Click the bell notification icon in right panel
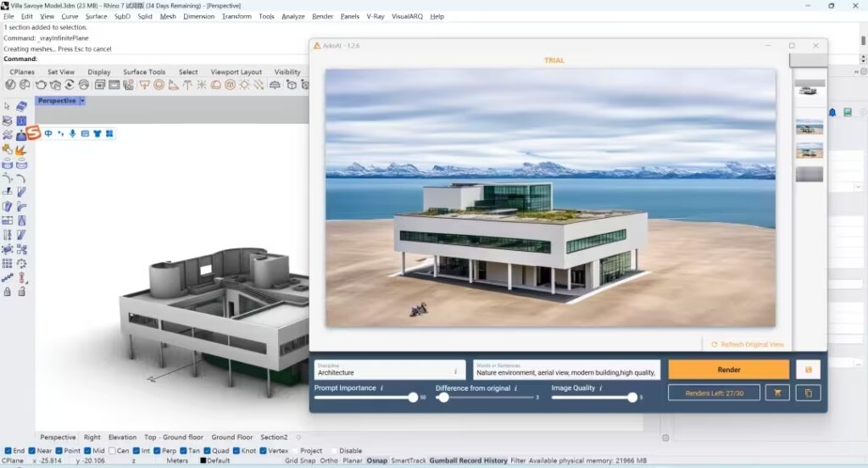This screenshot has width=868, height=468. pyautogui.click(x=832, y=113)
